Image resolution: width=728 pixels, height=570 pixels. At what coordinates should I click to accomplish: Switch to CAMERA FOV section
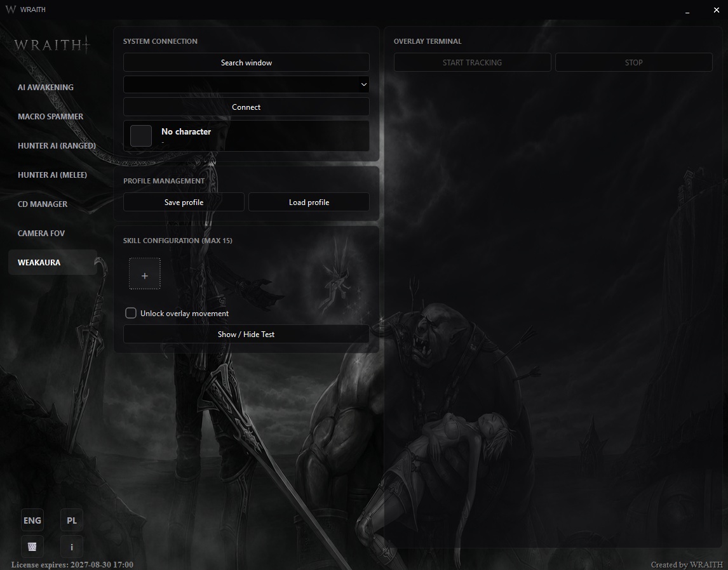(x=41, y=234)
